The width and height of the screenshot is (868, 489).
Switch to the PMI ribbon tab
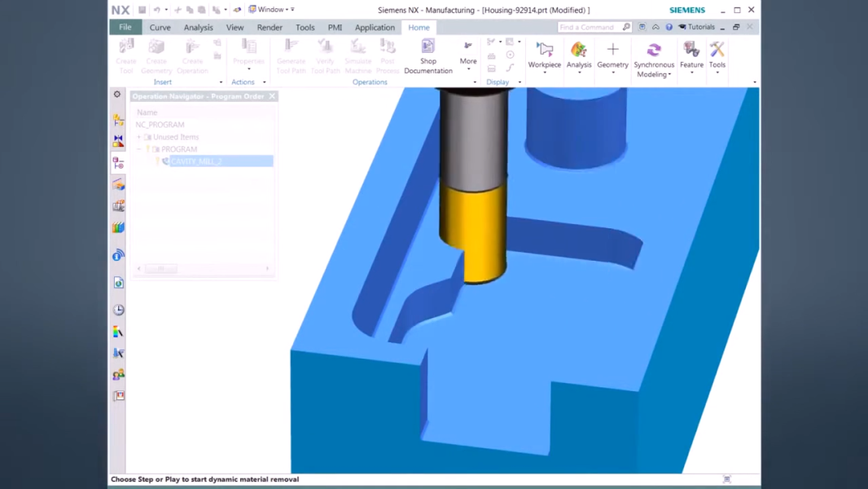pos(335,27)
